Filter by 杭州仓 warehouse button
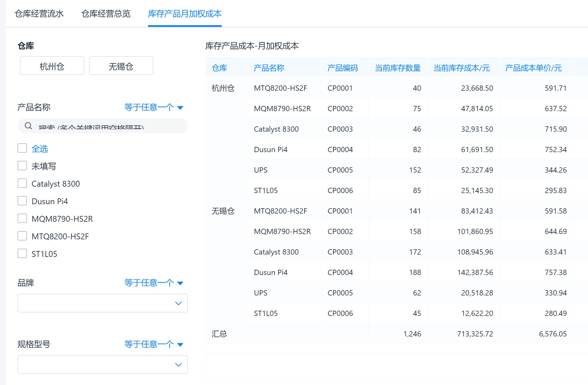Screen dimensions: 588x385 (x=52, y=66)
